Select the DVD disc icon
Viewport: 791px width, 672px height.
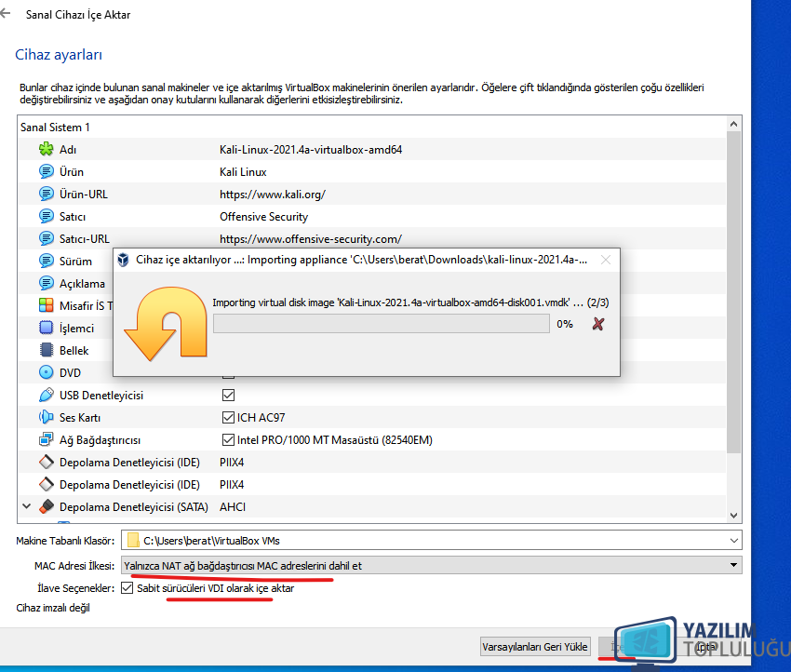click(46, 372)
